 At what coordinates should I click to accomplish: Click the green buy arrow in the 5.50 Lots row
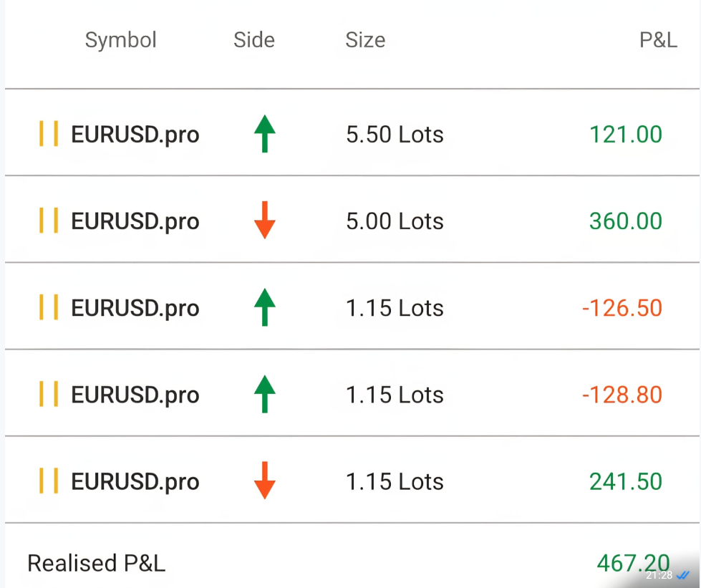pyautogui.click(x=265, y=134)
